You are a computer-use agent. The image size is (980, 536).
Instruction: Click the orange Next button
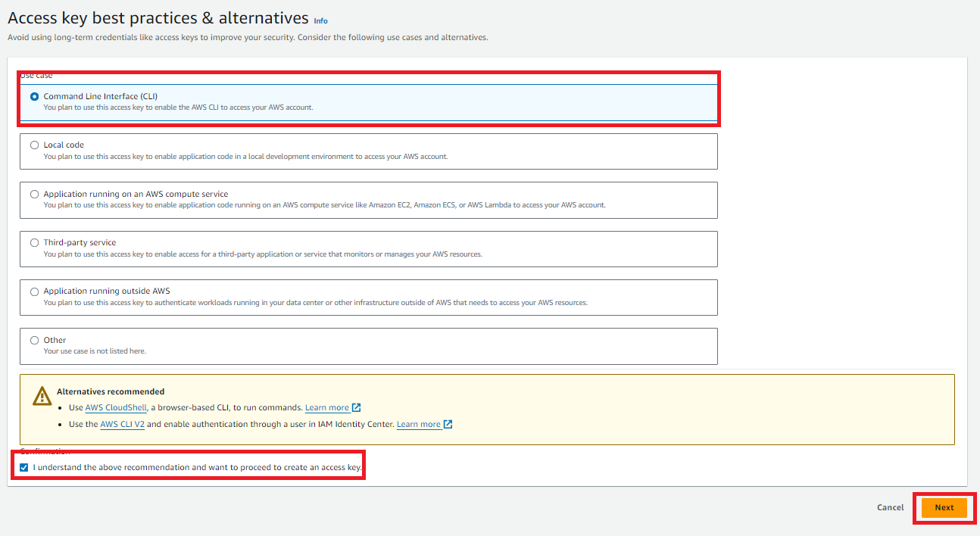(944, 508)
